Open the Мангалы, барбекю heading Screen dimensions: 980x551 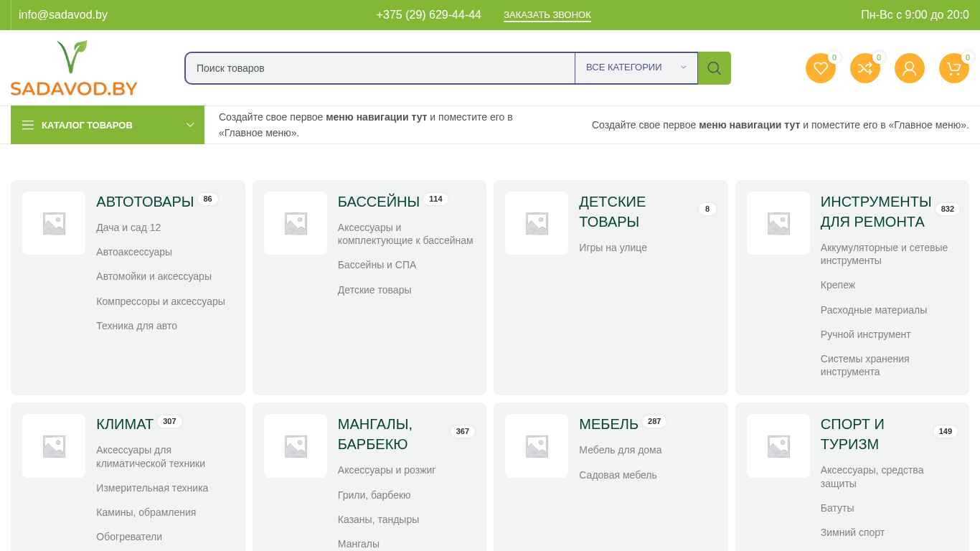(x=375, y=434)
